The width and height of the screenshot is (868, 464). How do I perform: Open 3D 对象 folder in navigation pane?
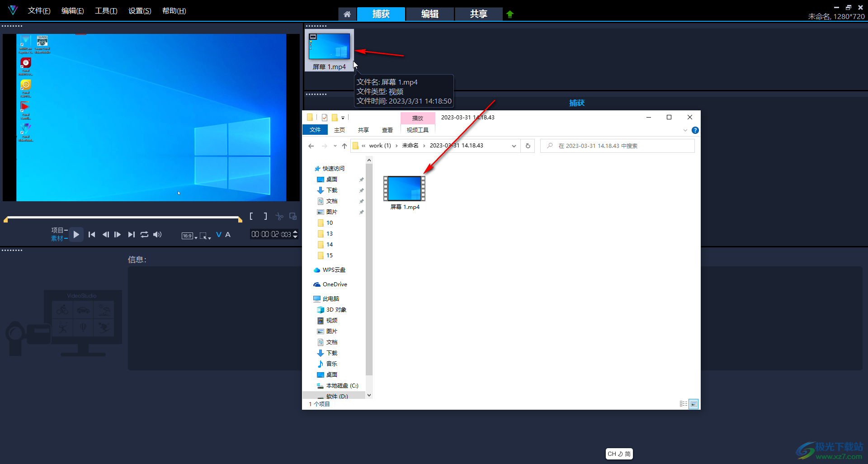332,310
